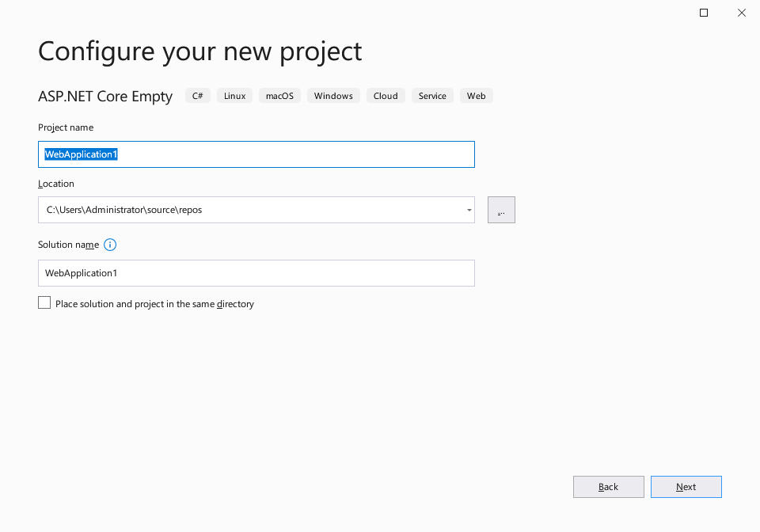Close the Configure your new project dialog
This screenshot has height=532, width=760.
[x=742, y=13]
